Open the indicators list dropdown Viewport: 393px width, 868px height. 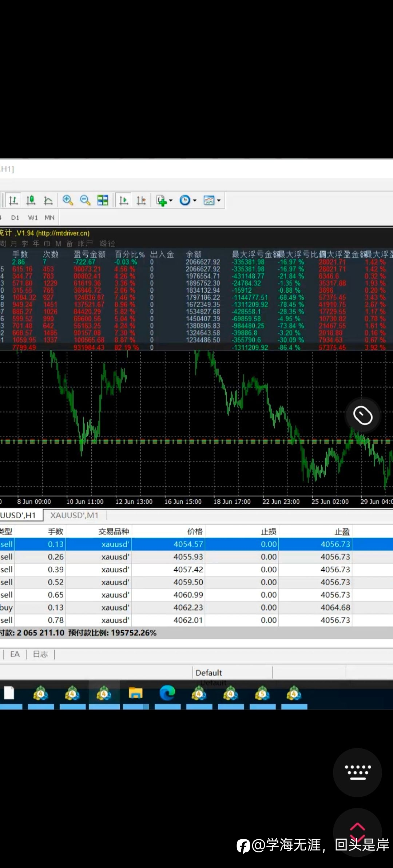pyautogui.click(x=164, y=200)
